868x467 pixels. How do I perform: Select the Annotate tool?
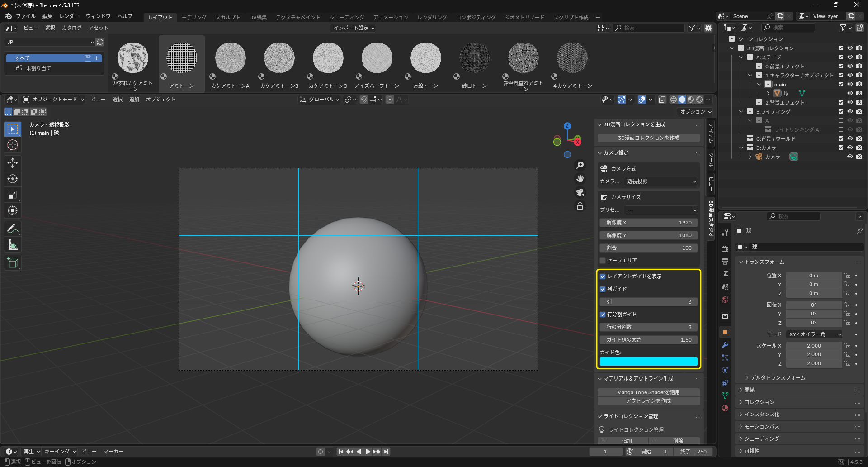coord(13,229)
